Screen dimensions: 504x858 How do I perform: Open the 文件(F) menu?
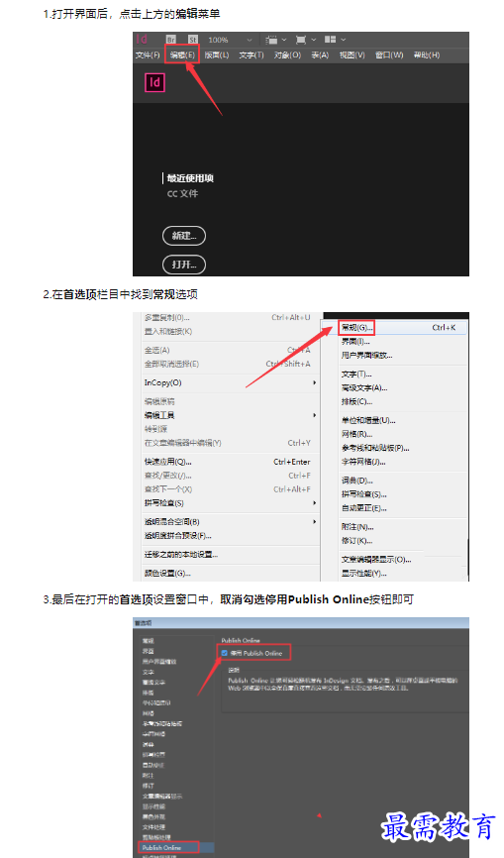click(x=148, y=54)
